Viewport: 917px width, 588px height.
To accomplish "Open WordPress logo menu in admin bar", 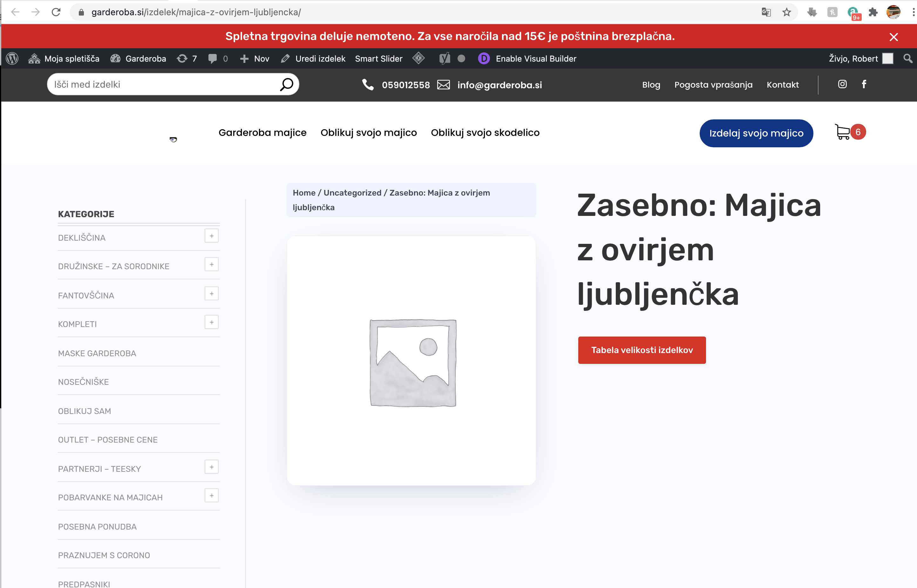I will point(12,58).
